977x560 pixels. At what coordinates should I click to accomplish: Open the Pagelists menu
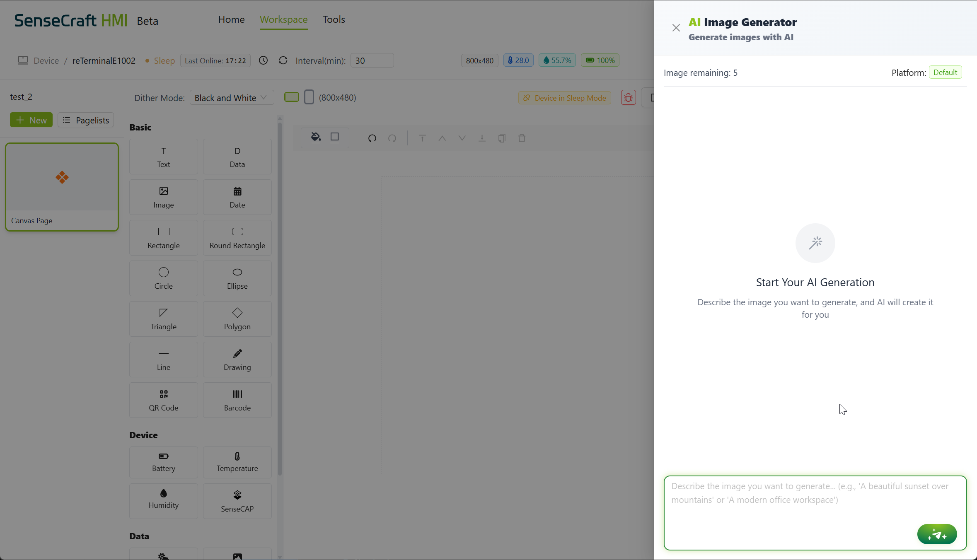(86, 120)
